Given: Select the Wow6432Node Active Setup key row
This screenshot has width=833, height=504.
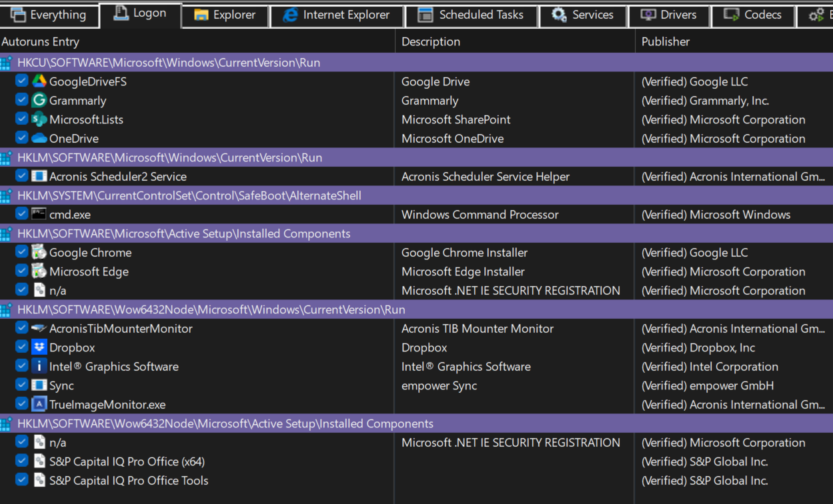Looking at the screenshot, I should point(416,423).
